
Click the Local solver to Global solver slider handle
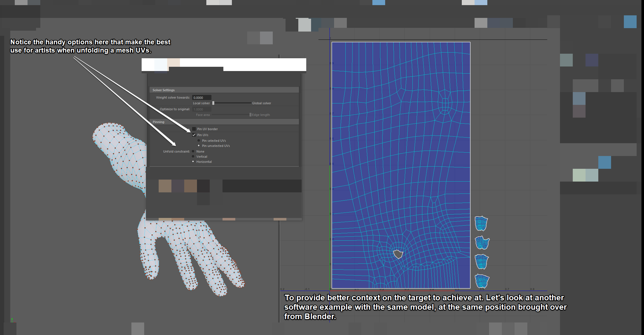point(213,103)
